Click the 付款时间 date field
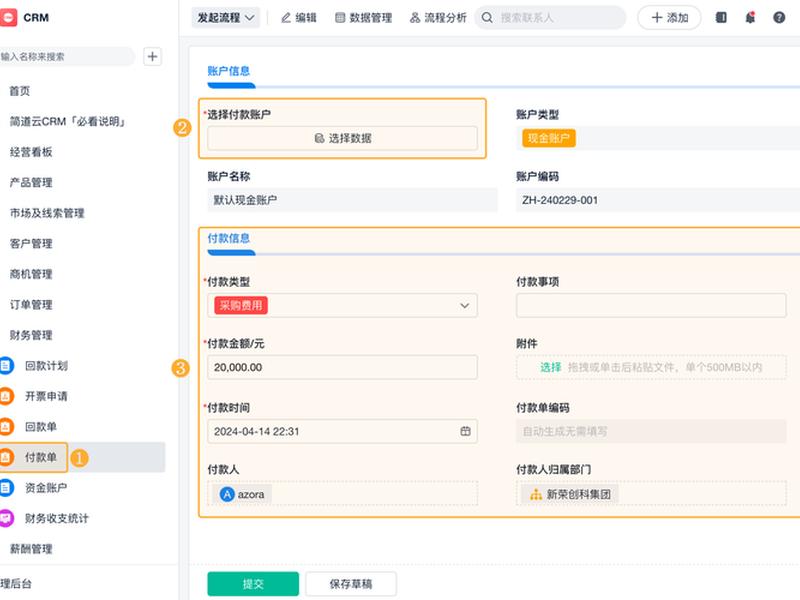800x600 pixels. (342, 432)
